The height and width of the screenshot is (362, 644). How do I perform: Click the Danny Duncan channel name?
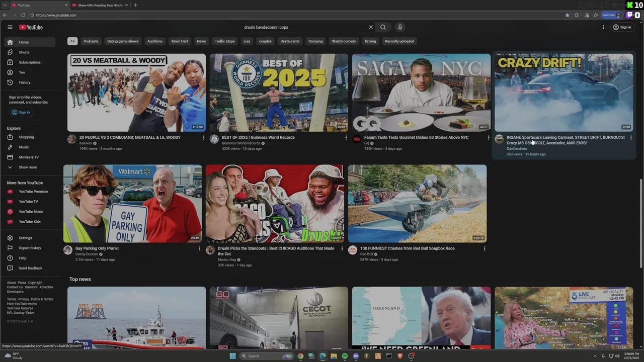[x=87, y=254]
